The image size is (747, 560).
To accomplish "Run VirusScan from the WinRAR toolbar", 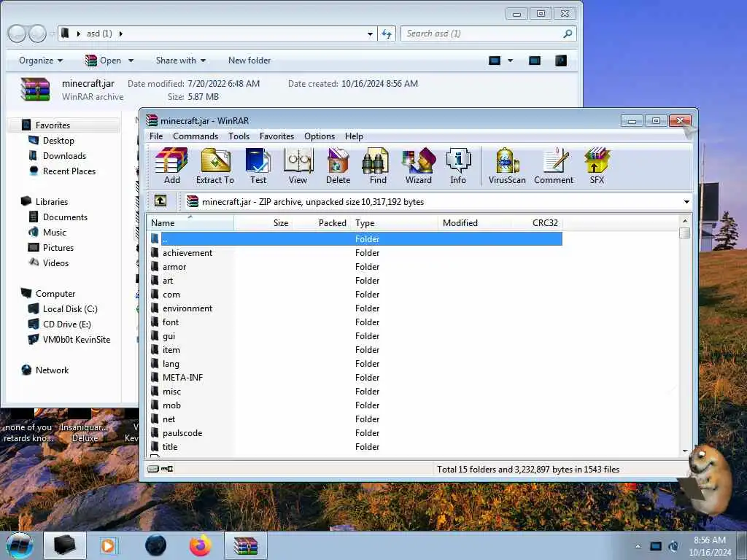I will pos(507,166).
